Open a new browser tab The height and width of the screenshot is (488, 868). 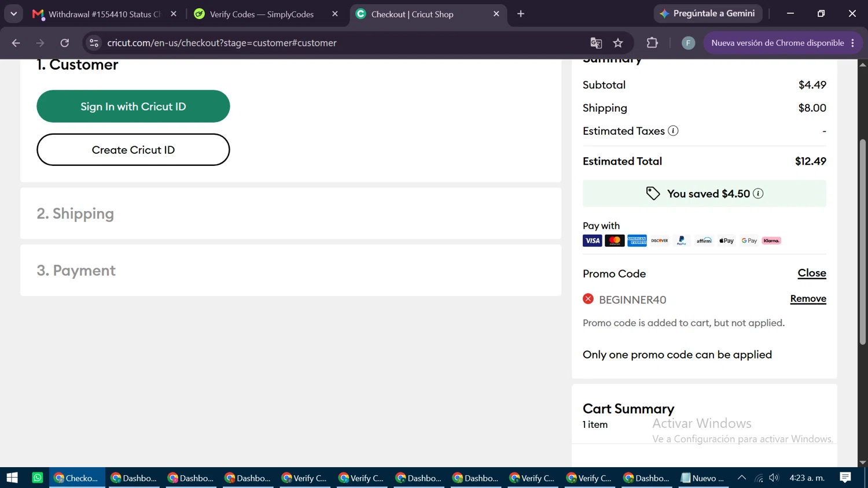point(521,14)
